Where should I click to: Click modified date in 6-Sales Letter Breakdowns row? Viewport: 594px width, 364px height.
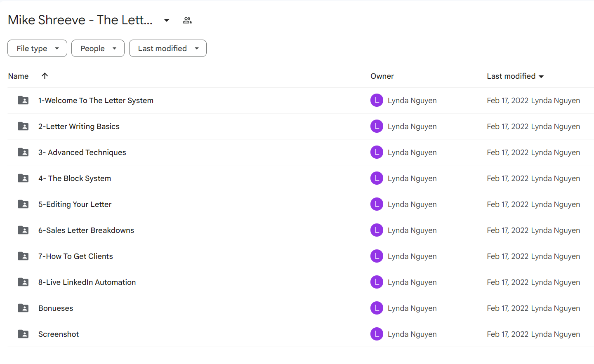[x=507, y=230]
